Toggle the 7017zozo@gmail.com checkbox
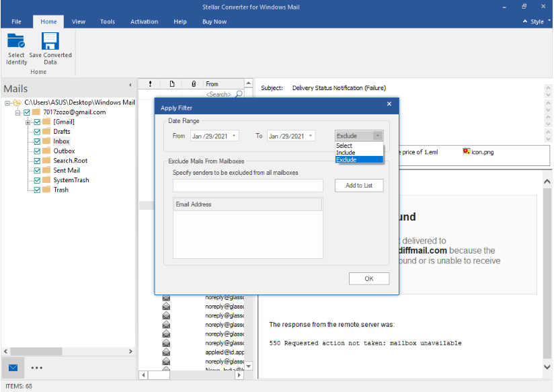The width and height of the screenshot is (554, 392). (27, 113)
